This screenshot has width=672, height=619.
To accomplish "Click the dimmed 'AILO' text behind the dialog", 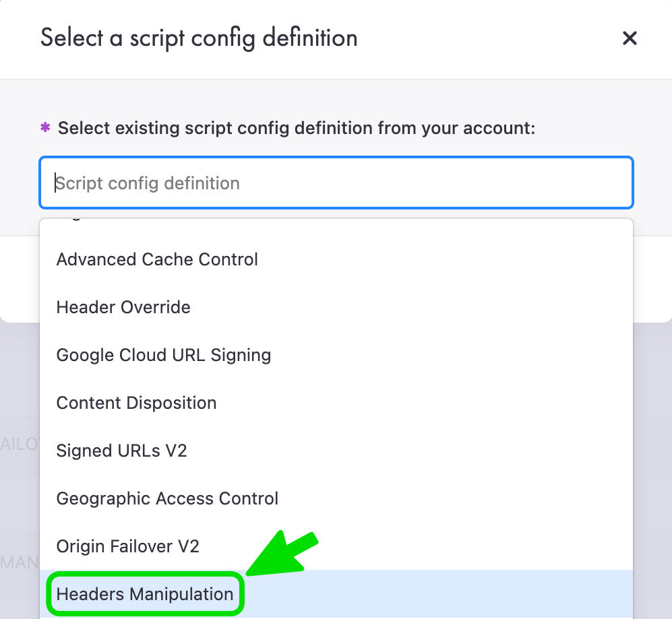I will [19, 446].
